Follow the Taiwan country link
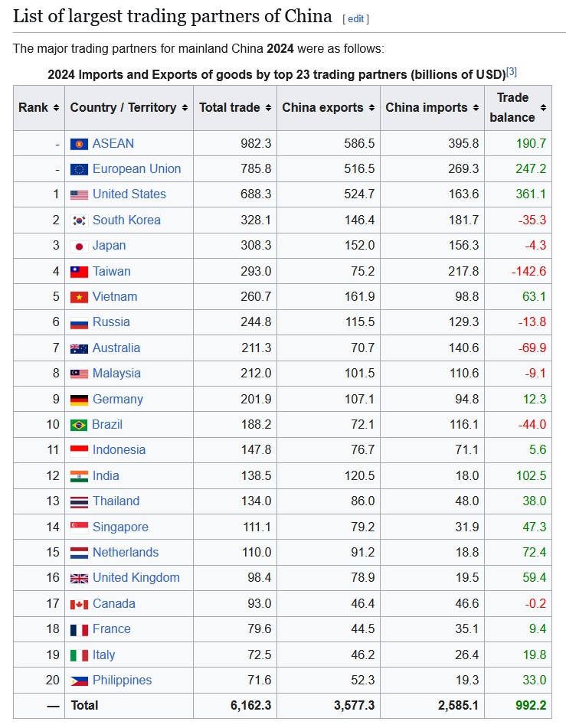Image resolution: width=566 pixels, height=728 pixels. pyautogui.click(x=112, y=271)
